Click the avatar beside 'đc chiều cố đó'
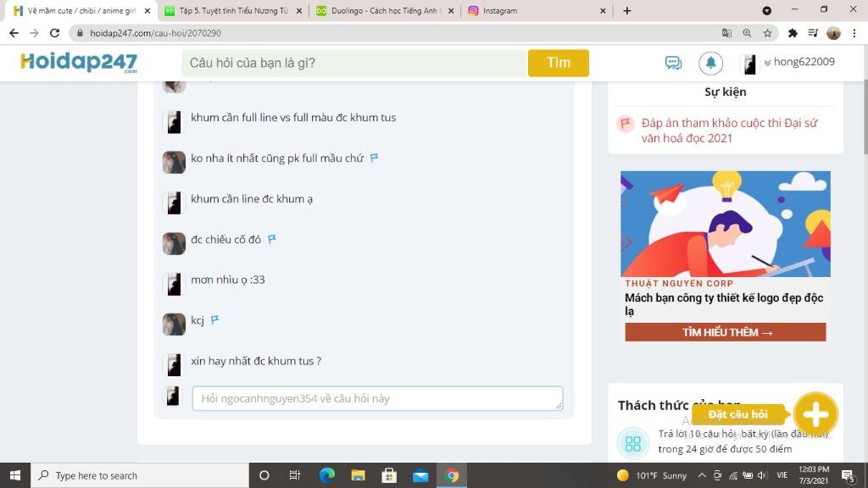Screen dimensions: 868x488 coord(174,243)
